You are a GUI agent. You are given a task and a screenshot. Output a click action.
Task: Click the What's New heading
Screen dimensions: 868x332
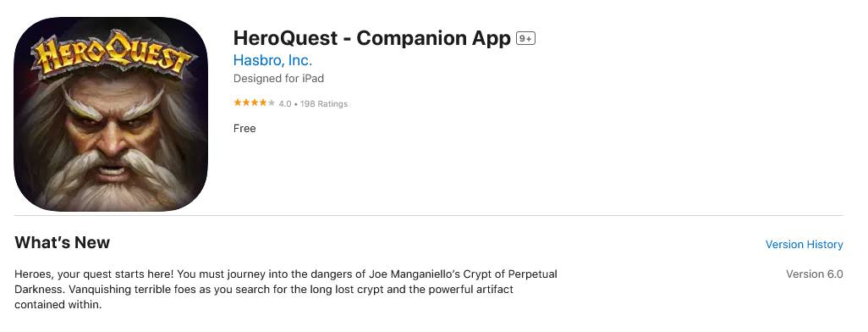click(62, 243)
